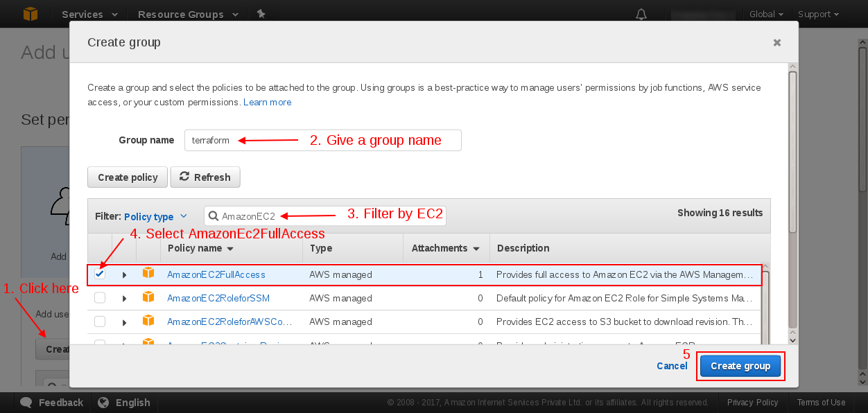Open the Services menu
Screen dimensions: 868x413
[89, 15]
